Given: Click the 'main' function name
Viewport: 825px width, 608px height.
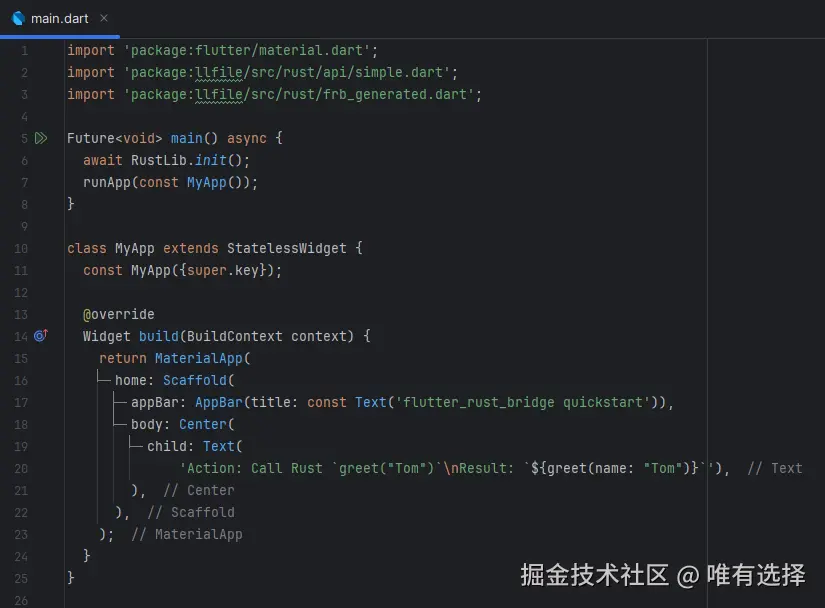Looking at the screenshot, I should [186, 138].
